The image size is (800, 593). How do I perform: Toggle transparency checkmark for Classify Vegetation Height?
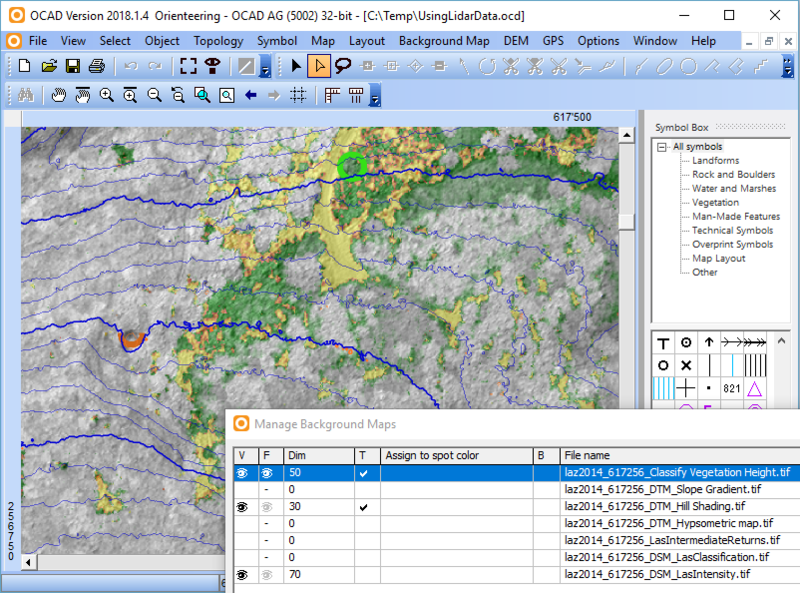pos(363,474)
